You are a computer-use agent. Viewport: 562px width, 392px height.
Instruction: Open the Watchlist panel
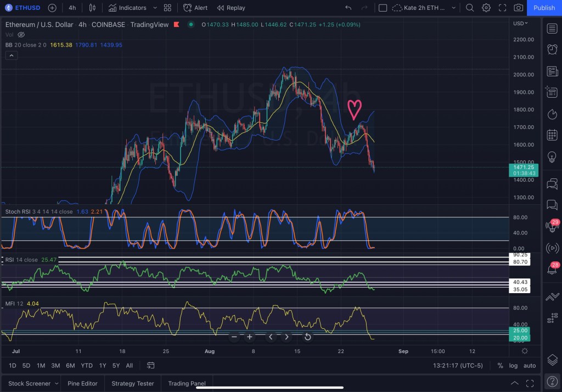point(552,28)
